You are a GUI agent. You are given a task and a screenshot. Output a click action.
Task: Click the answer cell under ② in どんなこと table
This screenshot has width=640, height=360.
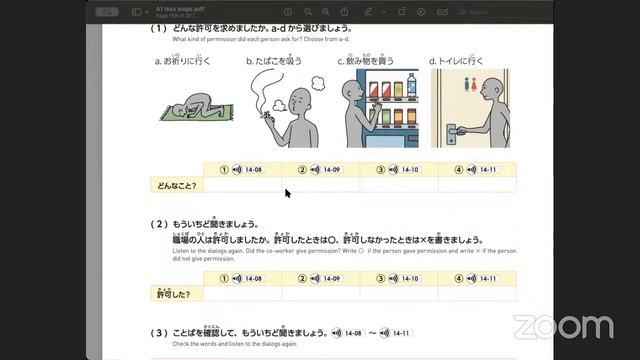321,184
